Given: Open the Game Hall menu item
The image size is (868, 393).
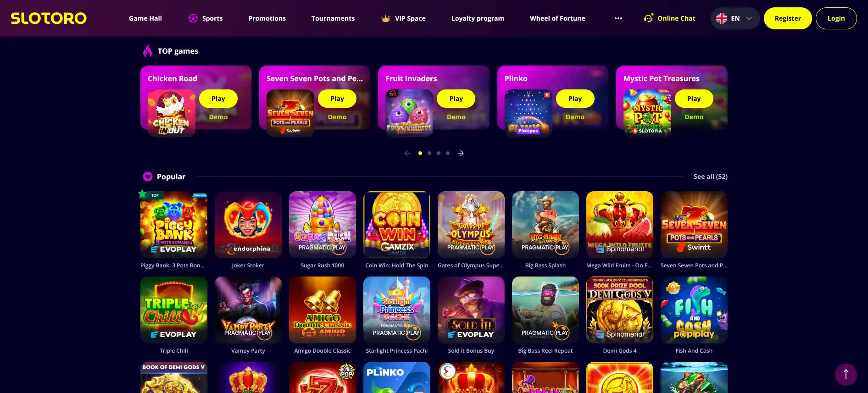Looking at the screenshot, I should (x=145, y=18).
